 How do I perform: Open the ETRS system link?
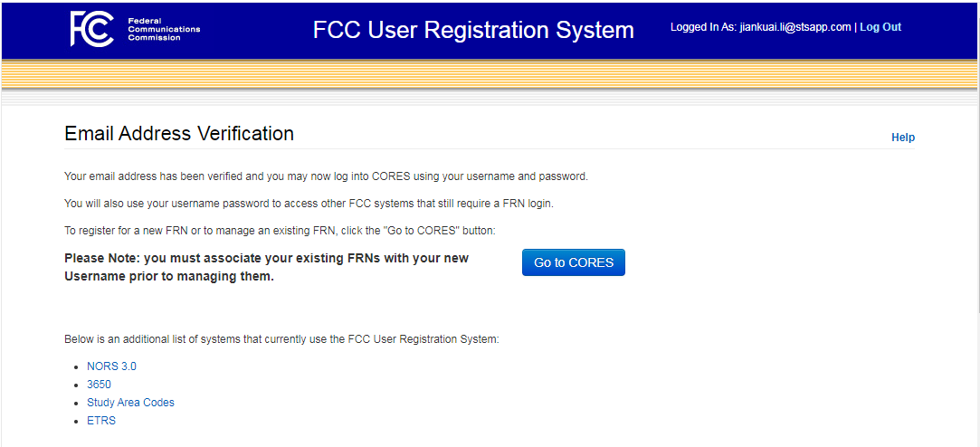click(101, 421)
